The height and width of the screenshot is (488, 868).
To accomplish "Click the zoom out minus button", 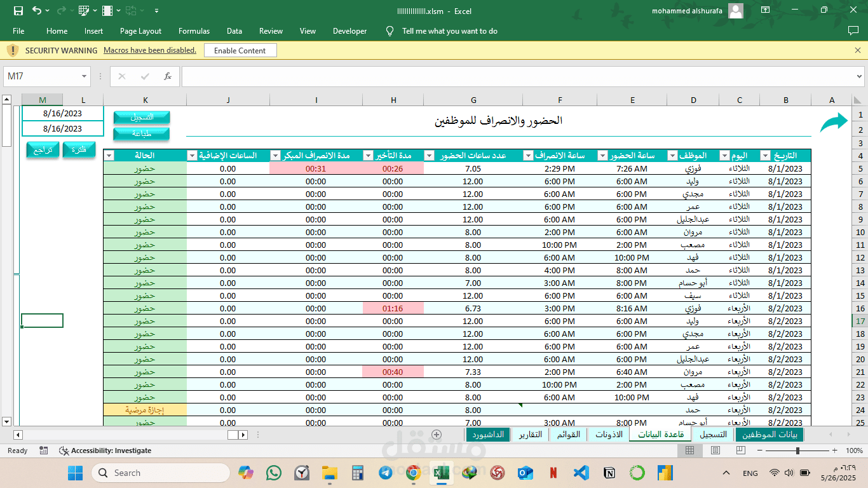I will coord(759,451).
